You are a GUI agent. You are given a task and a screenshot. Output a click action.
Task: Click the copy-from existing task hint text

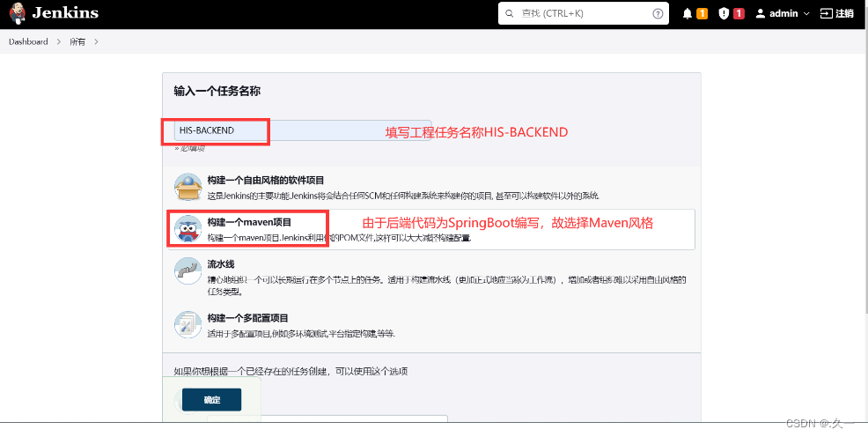(291, 371)
